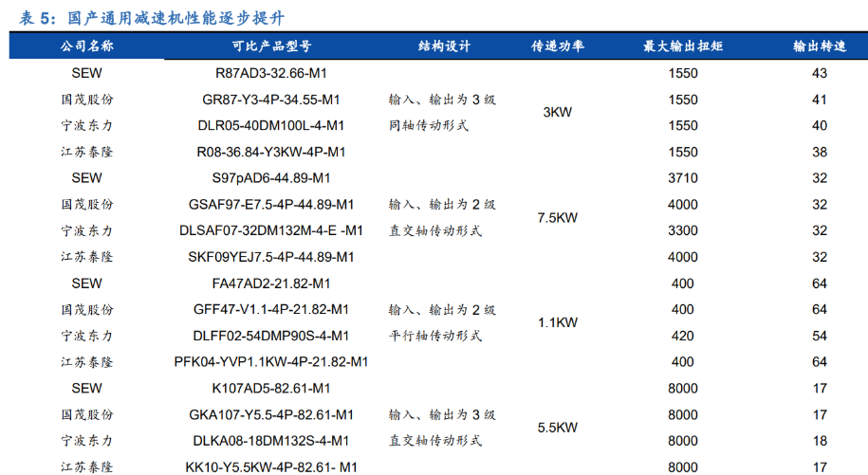Click the table title 表5: 国产通用减速机性能逐步提升
This screenshot has height=475, width=868.
click(152, 18)
